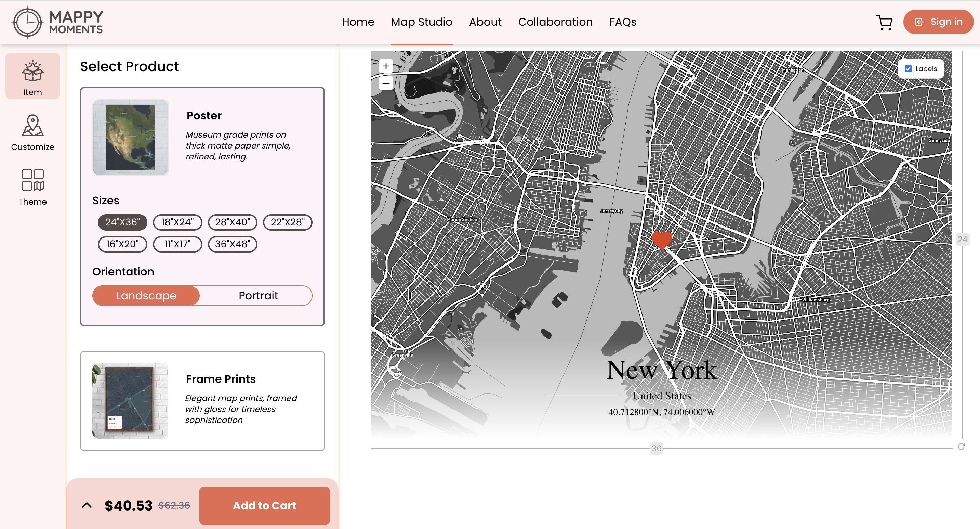Select the Frame Prints product thumbnail
The image size is (980, 529).
click(x=130, y=401)
